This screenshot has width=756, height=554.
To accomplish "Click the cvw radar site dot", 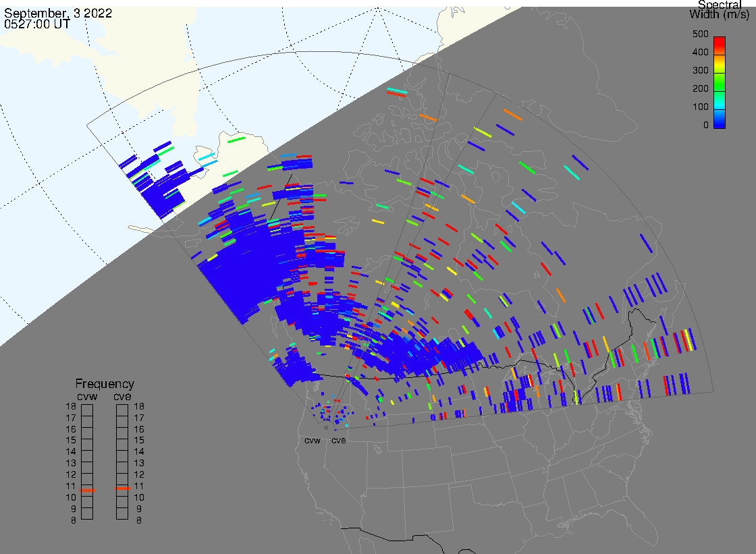I will [326, 428].
